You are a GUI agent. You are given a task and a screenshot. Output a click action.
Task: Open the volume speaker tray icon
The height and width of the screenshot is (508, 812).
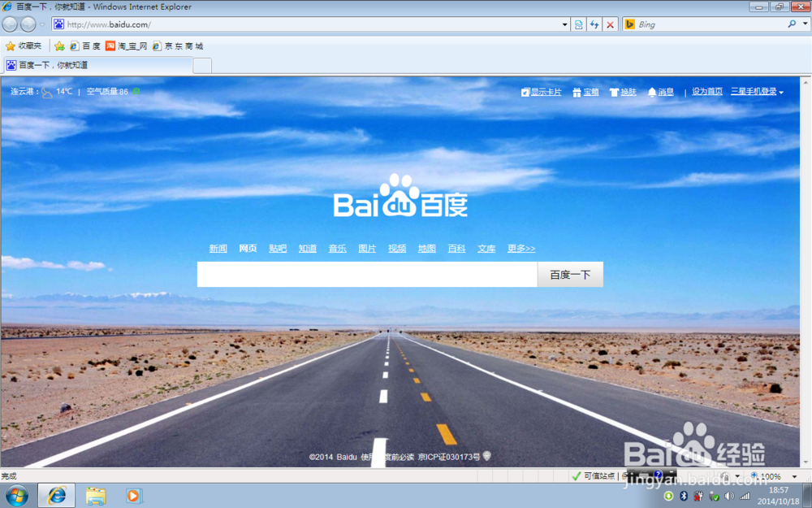tap(729, 496)
